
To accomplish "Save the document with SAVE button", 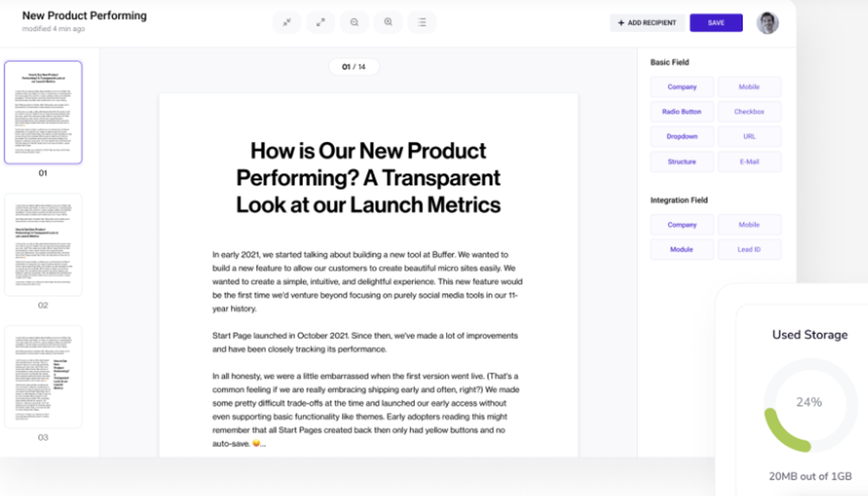I will point(716,23).
